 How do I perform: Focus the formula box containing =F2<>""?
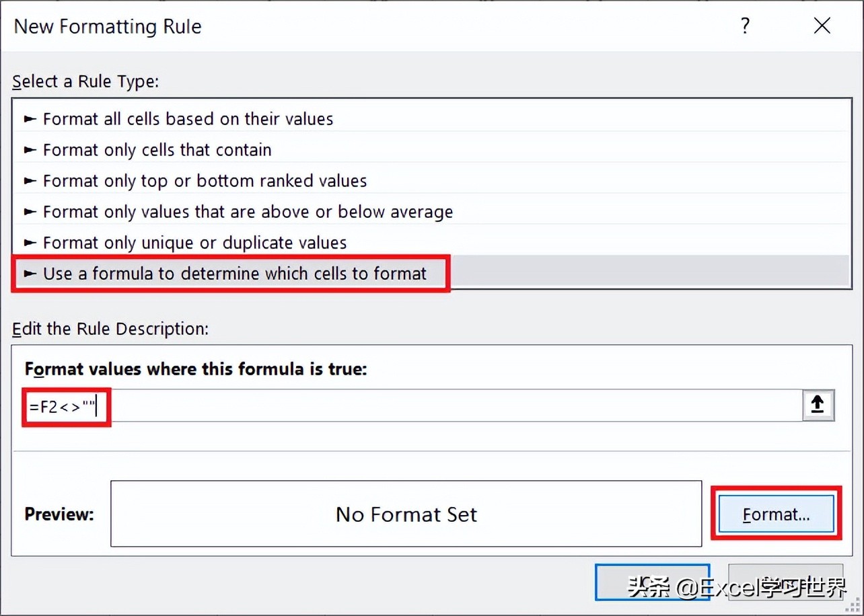pyautogui.click(x=413, y=406)
